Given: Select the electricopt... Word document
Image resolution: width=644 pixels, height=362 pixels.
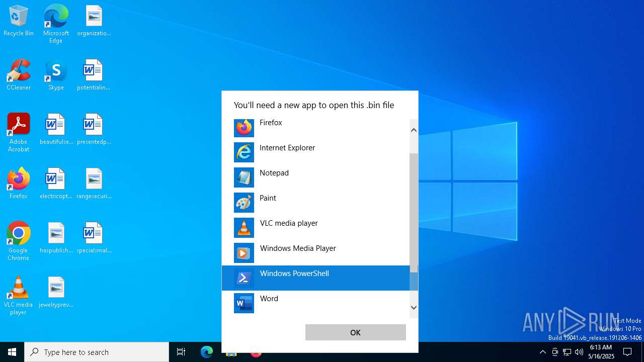Looking at the screenshot, I should pyautogui.click(x=56, y=184).
